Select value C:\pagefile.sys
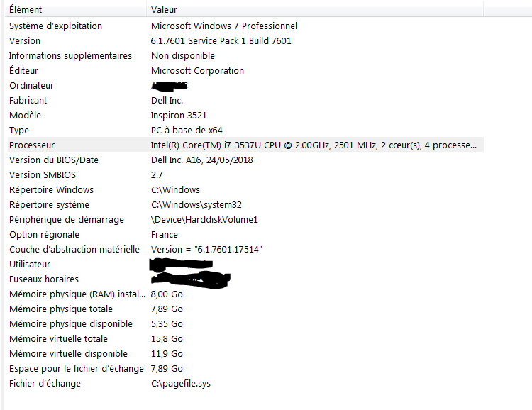The image size is (532, 410). point(181,384)
